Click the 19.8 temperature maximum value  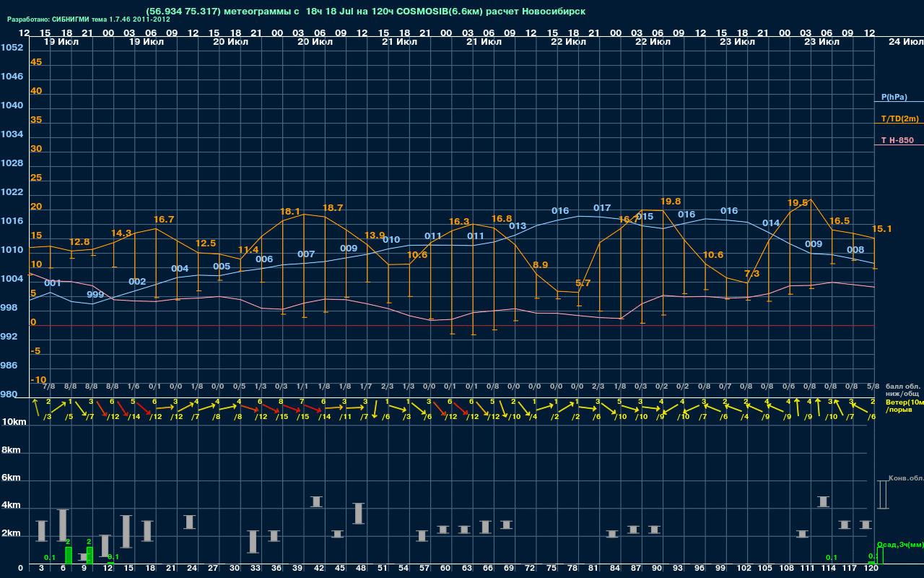pos(671,202)
